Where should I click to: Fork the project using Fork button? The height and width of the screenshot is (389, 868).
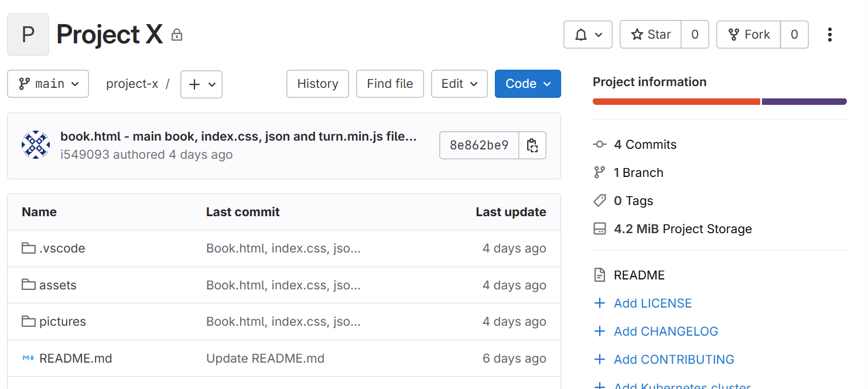749,35
